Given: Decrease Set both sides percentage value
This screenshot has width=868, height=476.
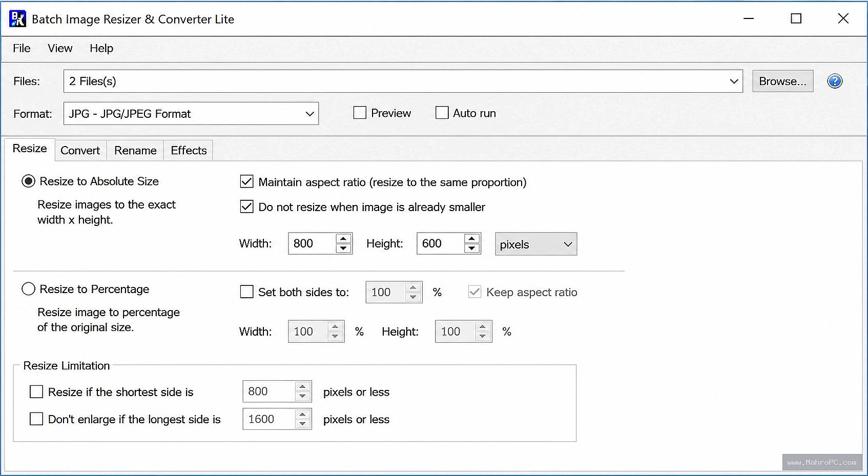Looking at the screenshot, I should (x=413, y=297).
